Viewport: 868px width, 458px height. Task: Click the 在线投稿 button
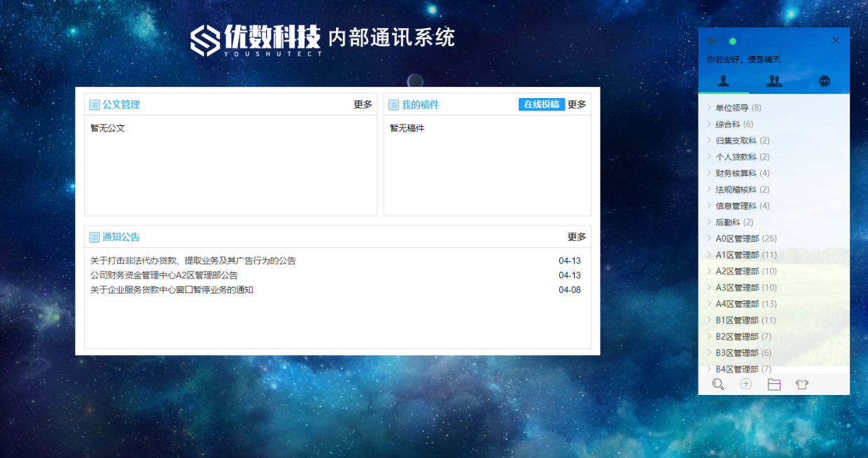click(x=541, y=104)
